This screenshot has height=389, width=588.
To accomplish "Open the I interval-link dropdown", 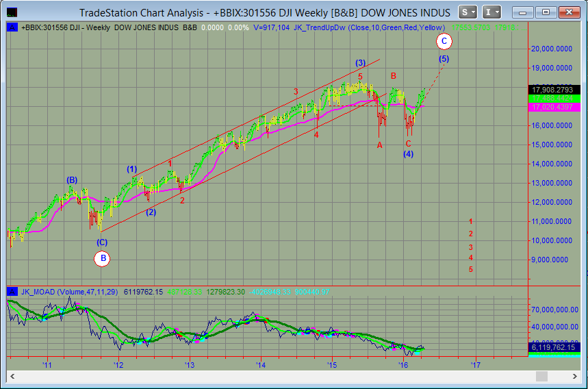I will pos(491,12).
